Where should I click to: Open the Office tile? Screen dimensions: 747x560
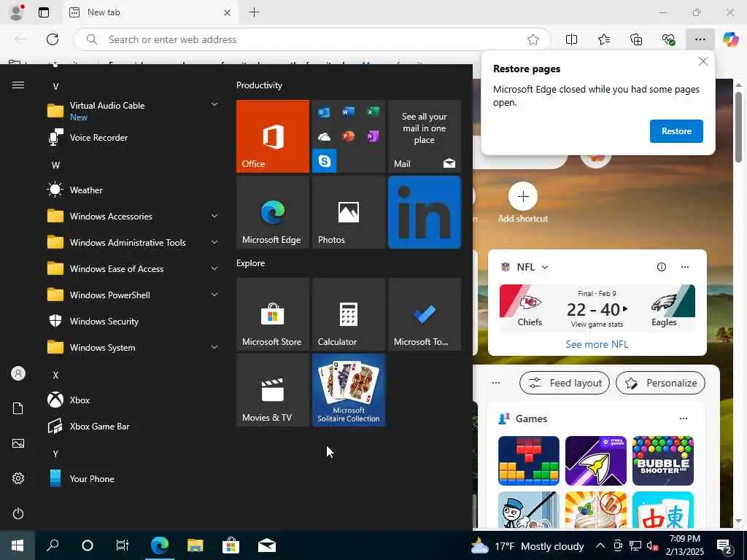[273, 136]
